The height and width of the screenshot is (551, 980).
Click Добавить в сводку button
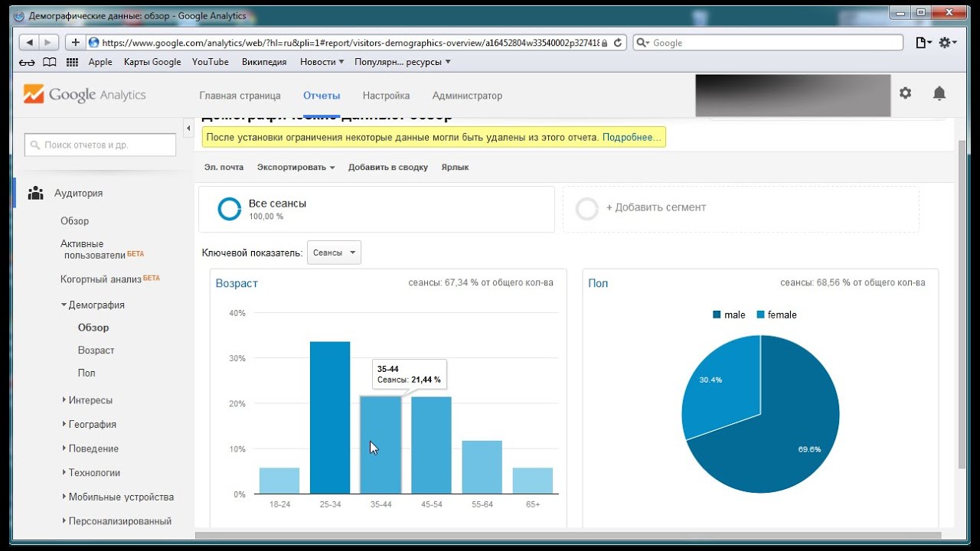point(387,167)
